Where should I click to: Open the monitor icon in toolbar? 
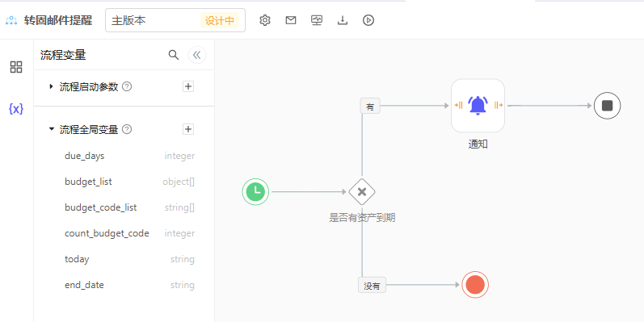click(x=317, y=20)
